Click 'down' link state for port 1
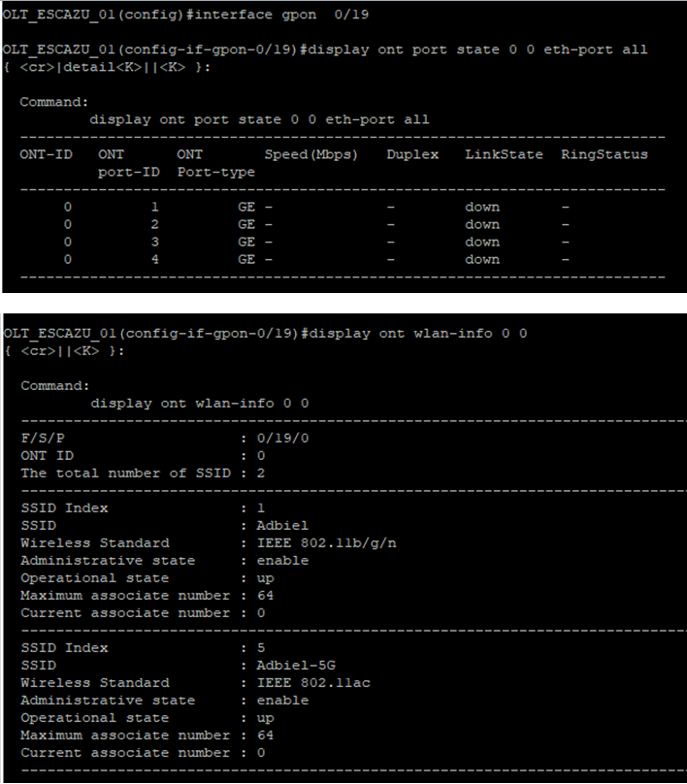Image resolution: width=687 pixels, height=784 pixels. (482, 207)
